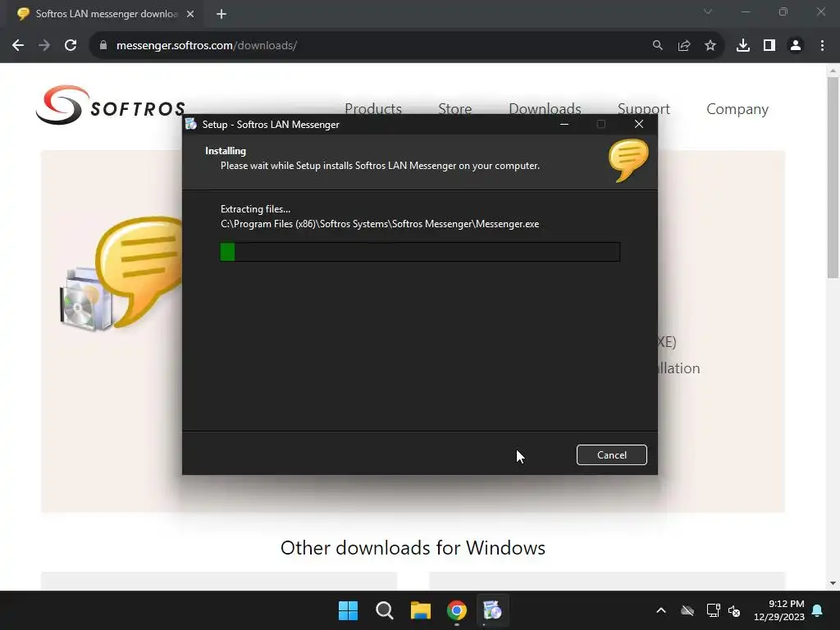Close the Setup - Softros LAN Messenger window
This screenshot has width=840, height=630.
tap(638, 125)
